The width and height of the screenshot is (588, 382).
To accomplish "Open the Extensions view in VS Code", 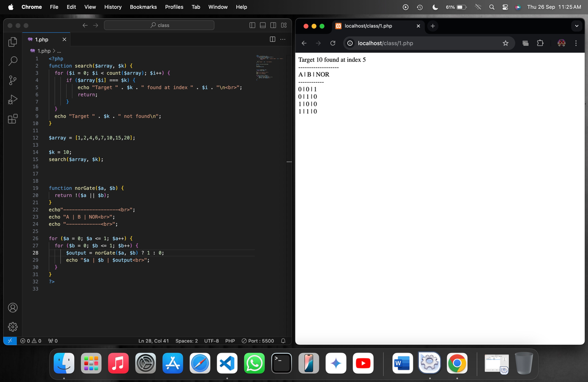I will tap(13, 119).
